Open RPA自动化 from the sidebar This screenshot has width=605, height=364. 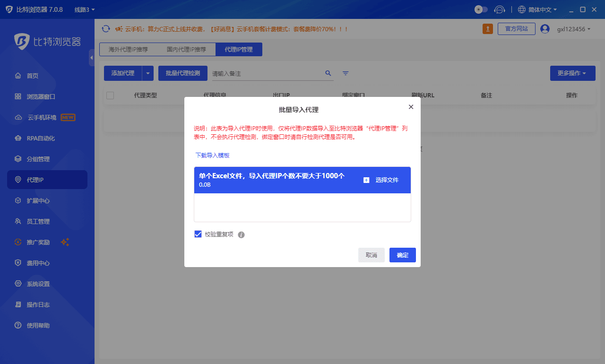pyautogui.click(x=40, y=138)
